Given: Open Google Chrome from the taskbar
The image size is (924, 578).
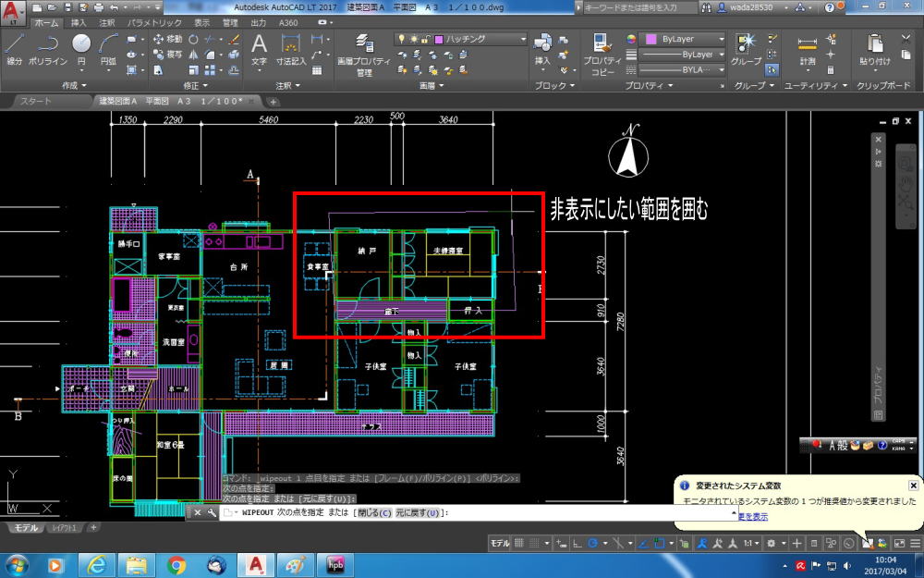Looking at the screenshot, I should pyautogui.click(x=176, y=565).
